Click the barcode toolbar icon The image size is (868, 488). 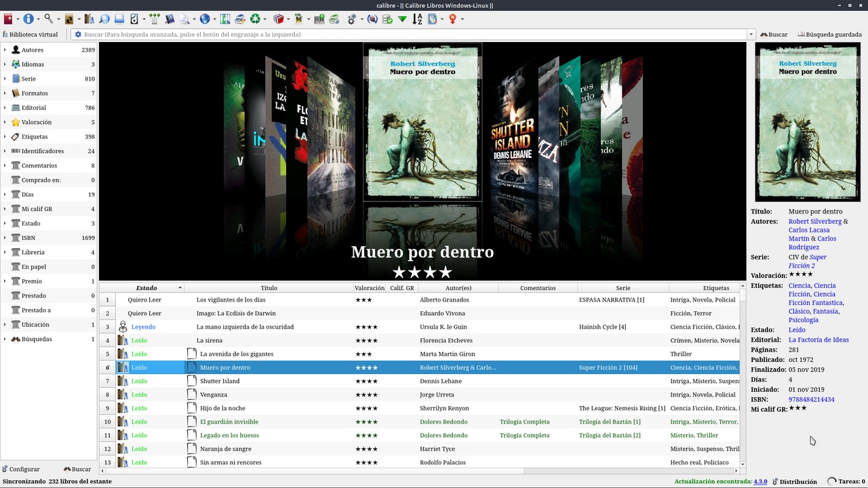point(319,19)
